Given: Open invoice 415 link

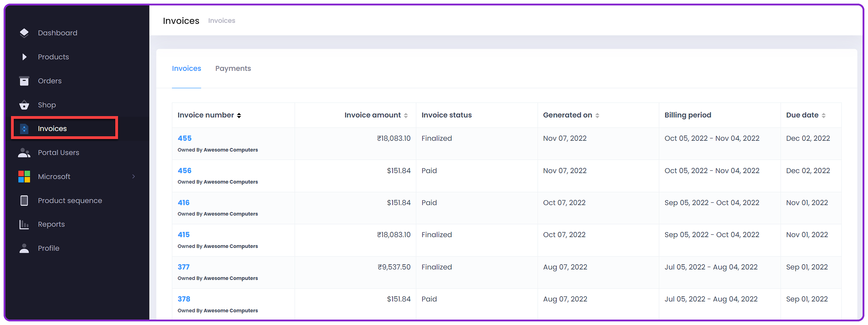Looking at the screenshot, I should (184, 235).
